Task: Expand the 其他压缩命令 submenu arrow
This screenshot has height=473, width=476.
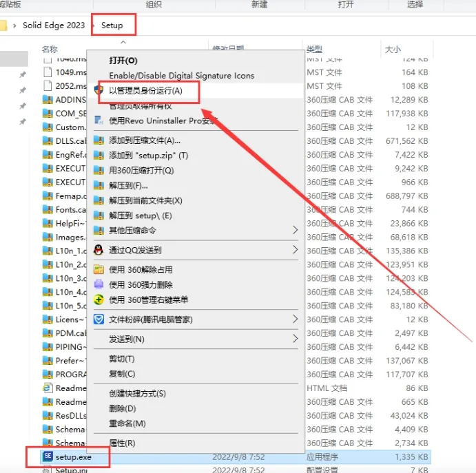Action: pyautogui.click(x=295, y=230)
